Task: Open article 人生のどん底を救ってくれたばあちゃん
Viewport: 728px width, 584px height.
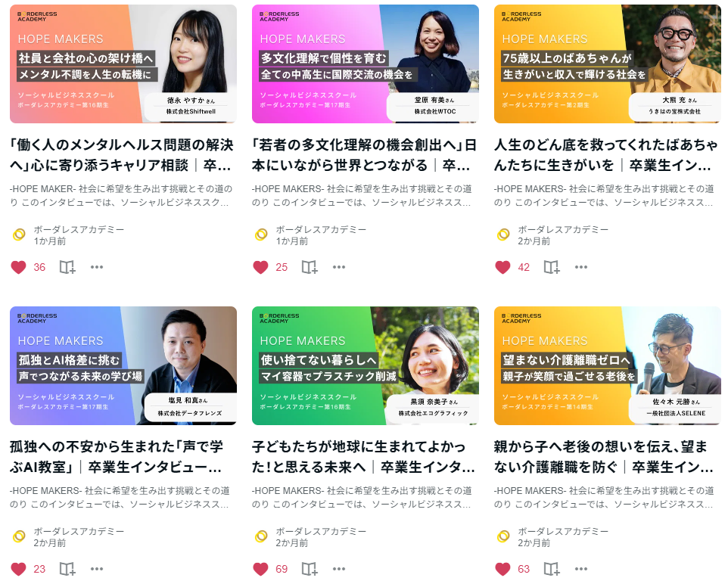Action: tap(606, 155)
